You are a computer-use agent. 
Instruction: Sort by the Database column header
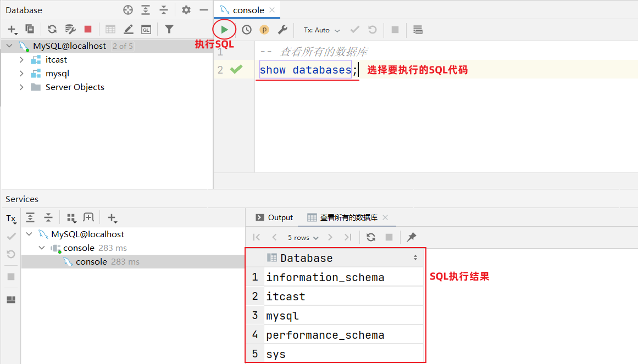[x=343, y=258]
